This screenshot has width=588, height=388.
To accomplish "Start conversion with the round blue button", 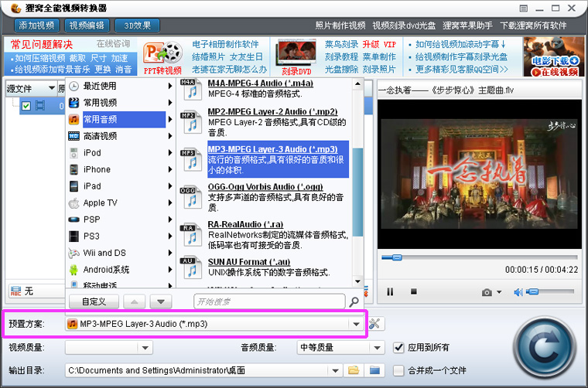I will tap(545, 348).
